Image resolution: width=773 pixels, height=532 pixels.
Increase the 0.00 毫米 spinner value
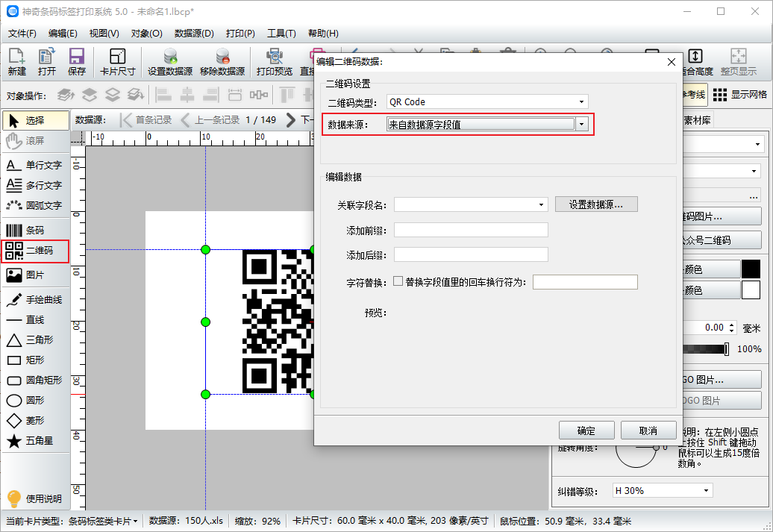tap(731, 325)
